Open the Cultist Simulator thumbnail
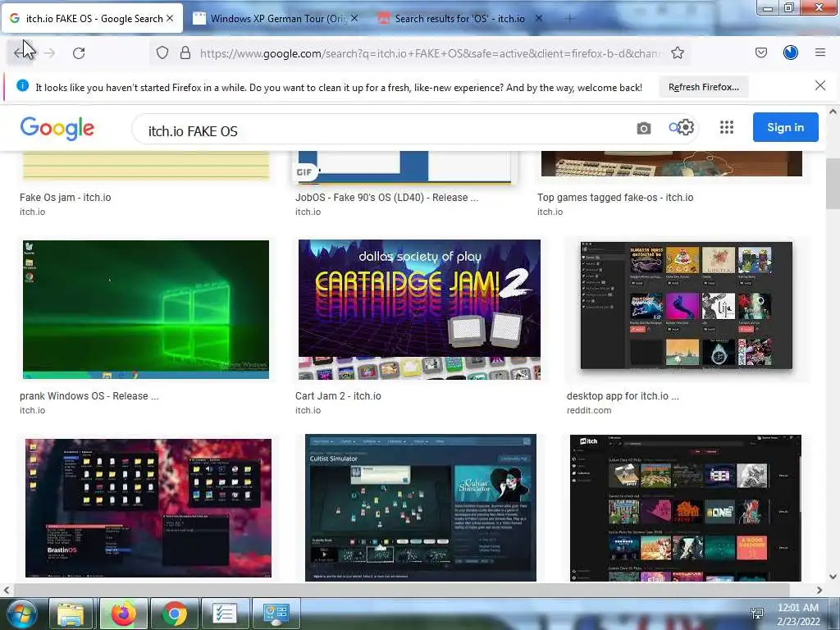Viewport: 840px width, 630px height. (421, 507)
